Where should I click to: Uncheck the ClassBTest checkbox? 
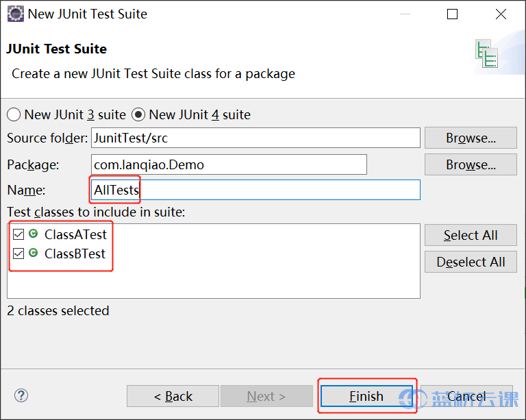tap(18, 254)
